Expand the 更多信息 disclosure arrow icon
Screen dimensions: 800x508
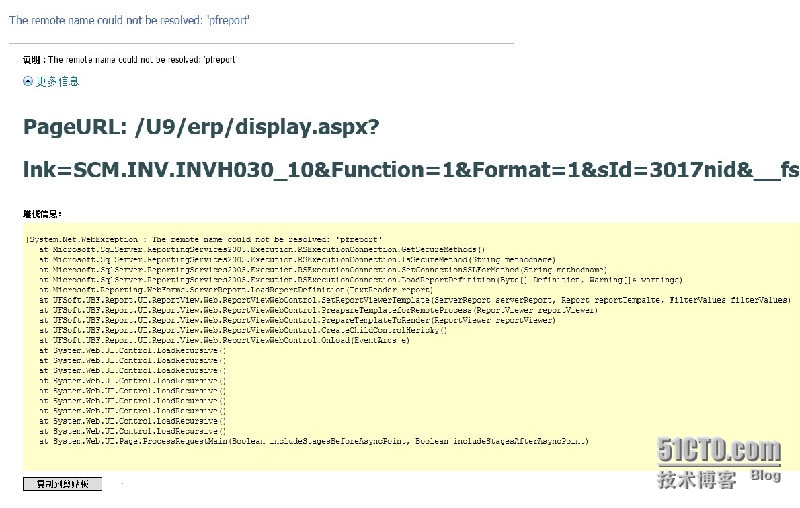point(28,81)
